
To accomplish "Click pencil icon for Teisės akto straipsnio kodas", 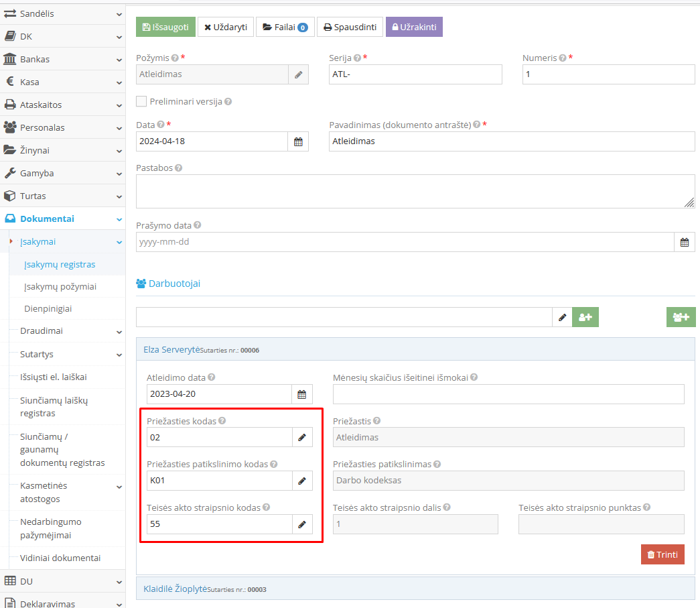I will coord(301,524).
